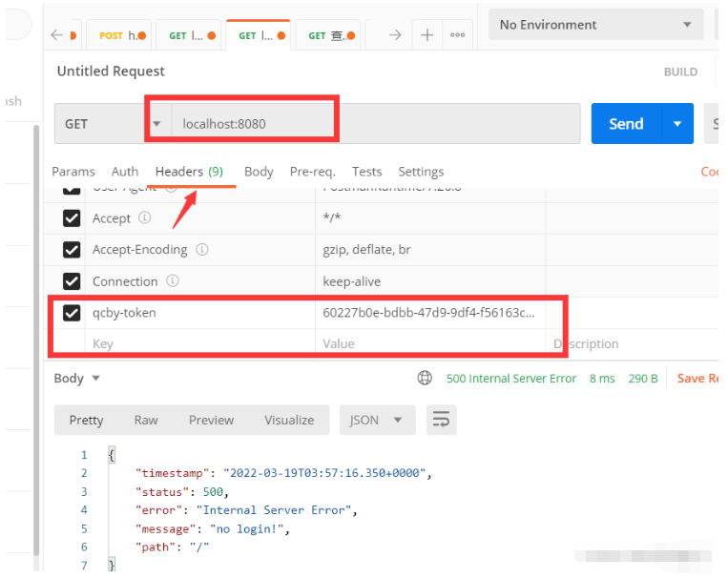The image size is (728, 578).
Task: Open tab options three-dot menu
Action: click(457, 35)
